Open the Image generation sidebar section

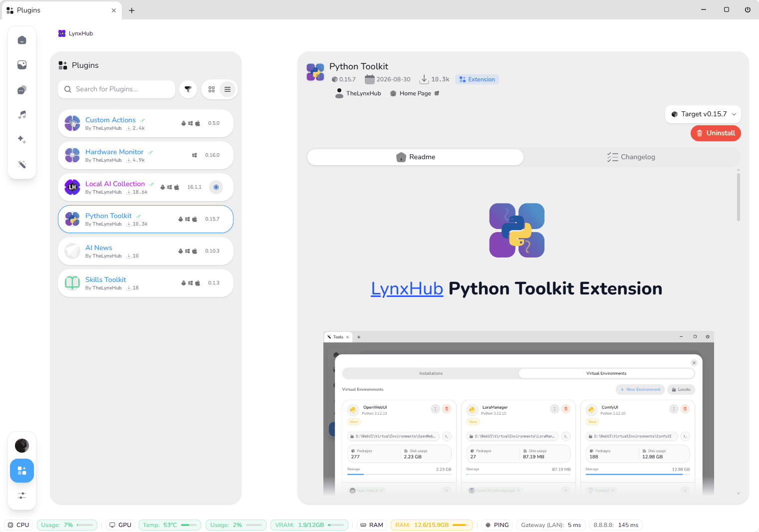[22, 65]
